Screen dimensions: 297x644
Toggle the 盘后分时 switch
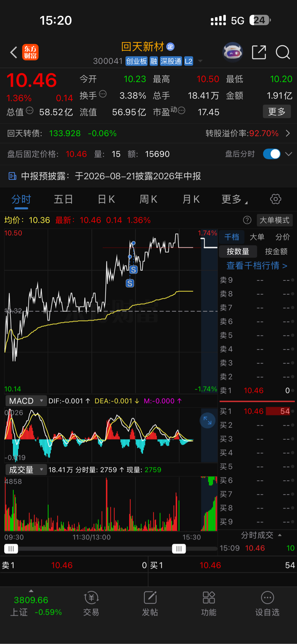pyautogui.click(x=271, y=154)
